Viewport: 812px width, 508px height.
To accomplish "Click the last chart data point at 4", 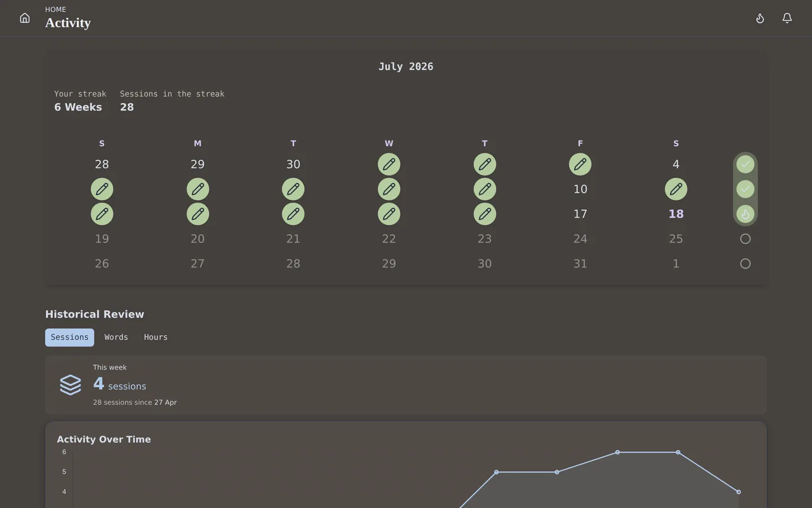I will pyautogui.click(x=739, y=492).
